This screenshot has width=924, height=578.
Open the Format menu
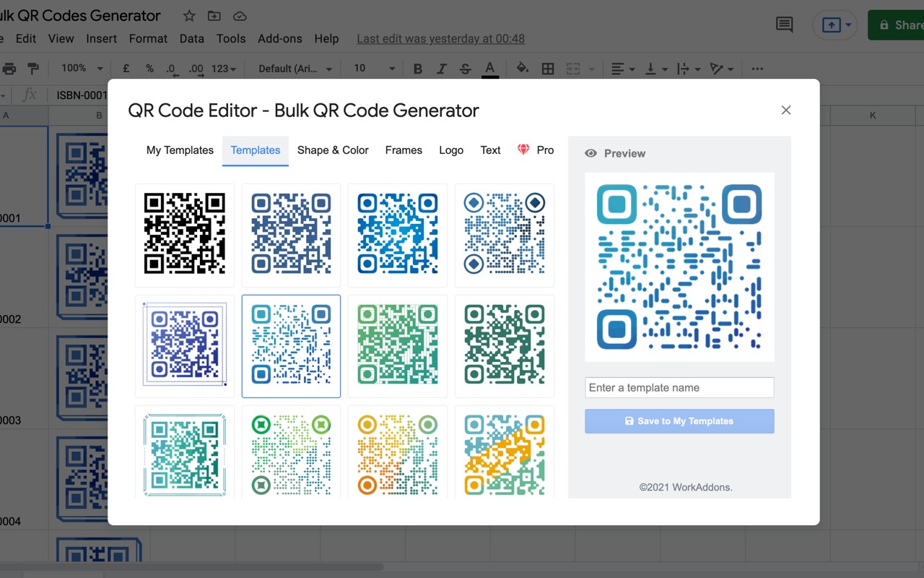tap(148, 38)
